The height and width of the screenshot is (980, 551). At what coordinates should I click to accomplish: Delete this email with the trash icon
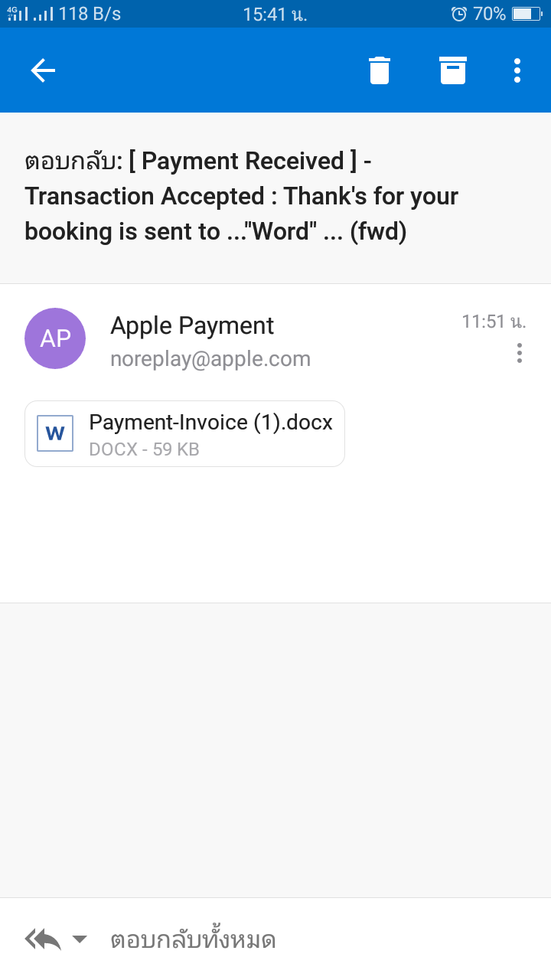click(x=380, y=70)
